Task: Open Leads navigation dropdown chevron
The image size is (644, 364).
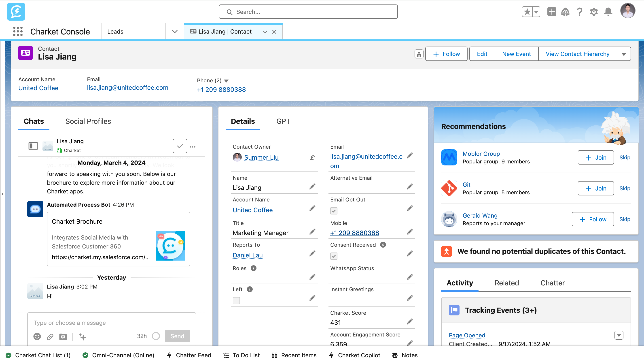Action: 175,31
